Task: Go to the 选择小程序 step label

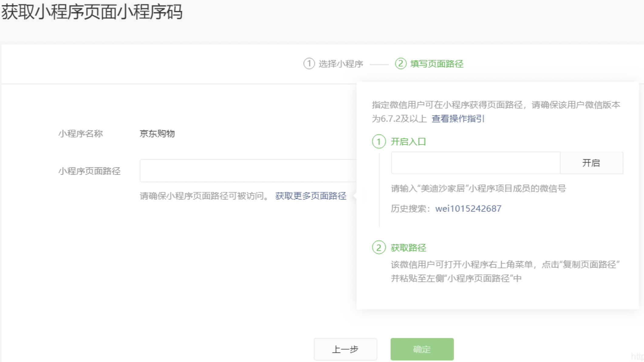Action: click(x=341, y=64)
